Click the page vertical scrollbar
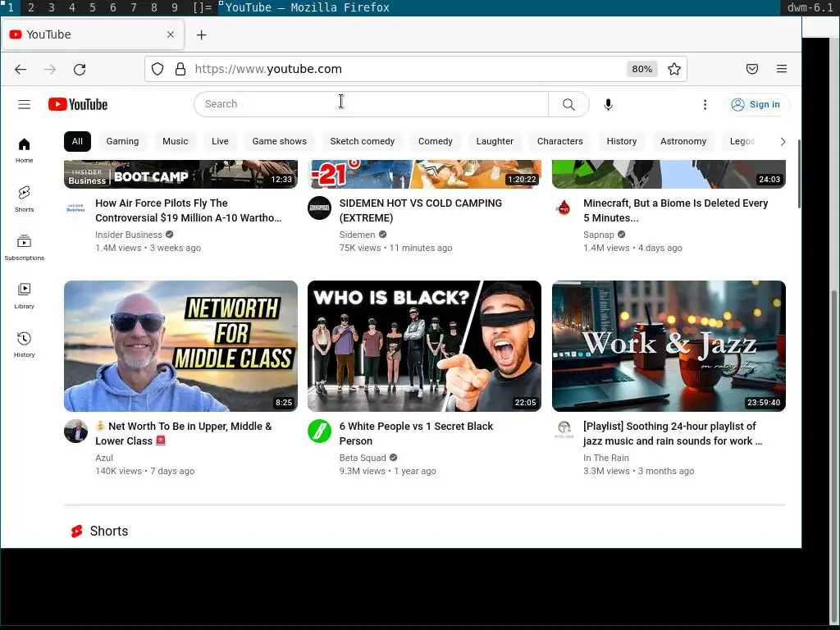Image resolution: width=840 pixels, height=630 pixels. tap(799, 174)
